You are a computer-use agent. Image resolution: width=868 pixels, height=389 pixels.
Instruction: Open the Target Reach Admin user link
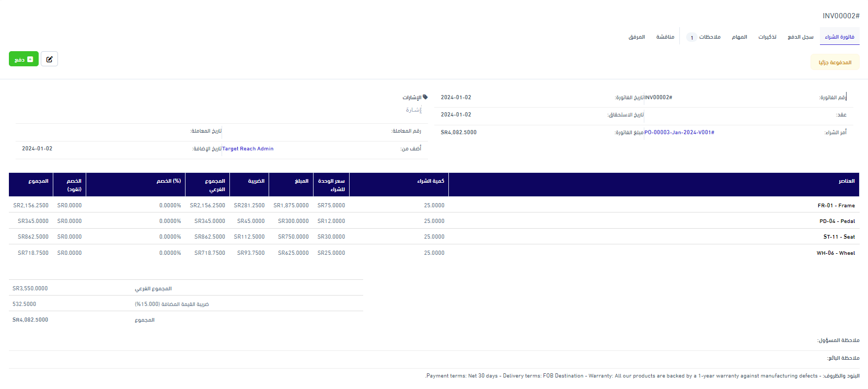(x=248, y=149)
